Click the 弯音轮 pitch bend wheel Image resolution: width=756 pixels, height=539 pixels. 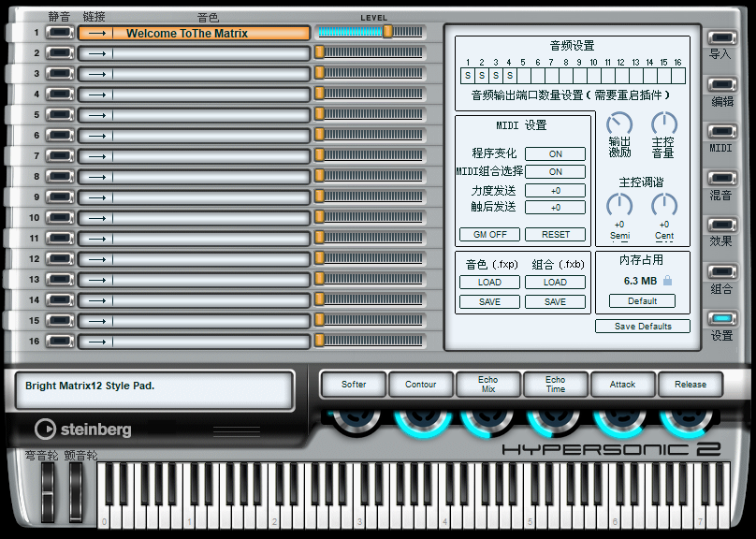coord(47,492)
